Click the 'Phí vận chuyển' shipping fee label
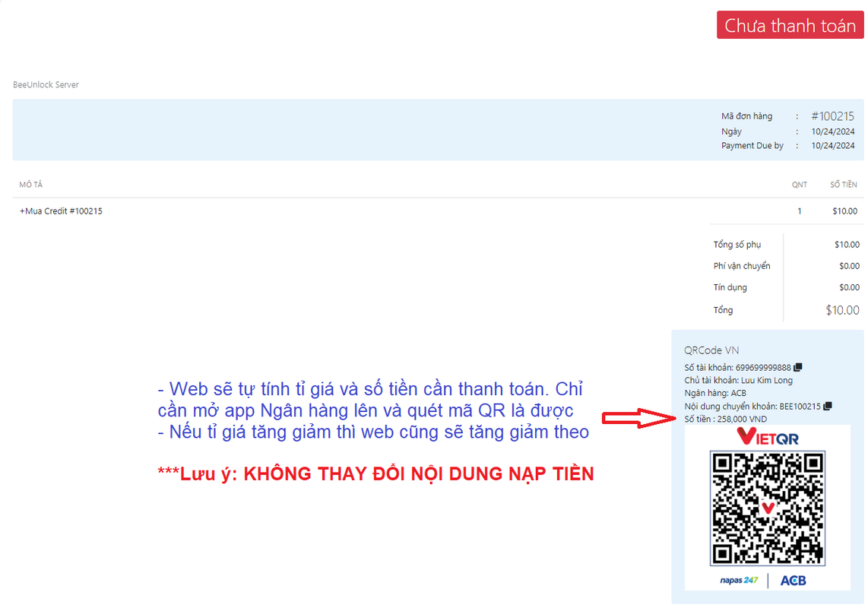 pos(741,266)
